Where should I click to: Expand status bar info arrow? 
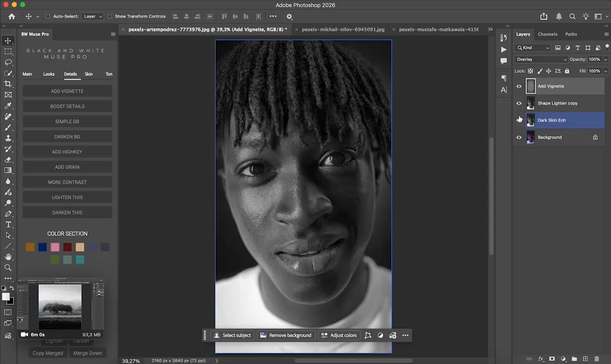pyautogui.click(x=216, y=361)
